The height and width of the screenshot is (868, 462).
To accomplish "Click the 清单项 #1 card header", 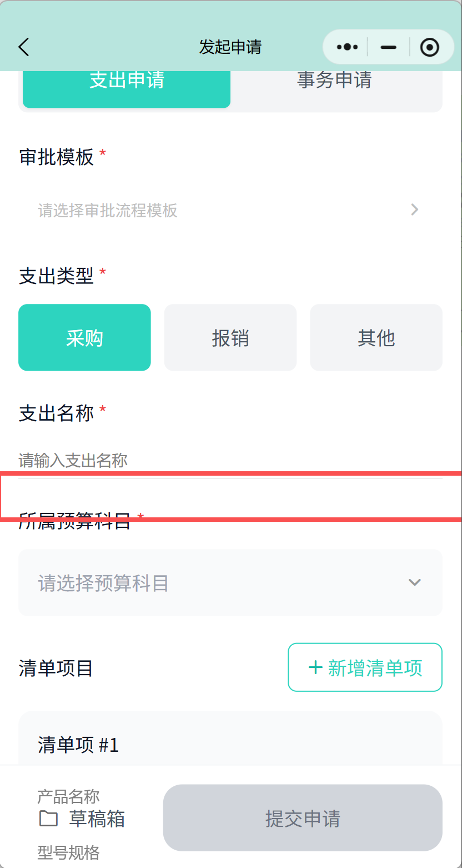I will [x=78, y=745].
